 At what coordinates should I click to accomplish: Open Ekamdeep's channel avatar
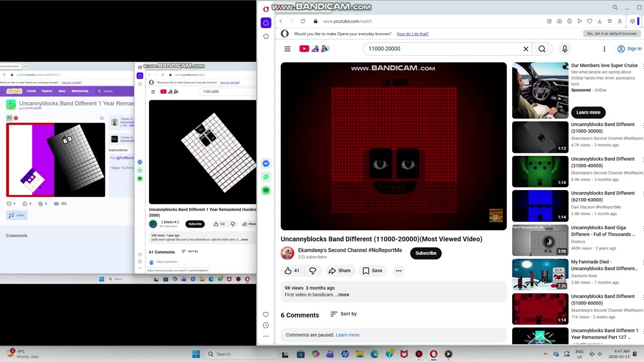tap(287, 253)
